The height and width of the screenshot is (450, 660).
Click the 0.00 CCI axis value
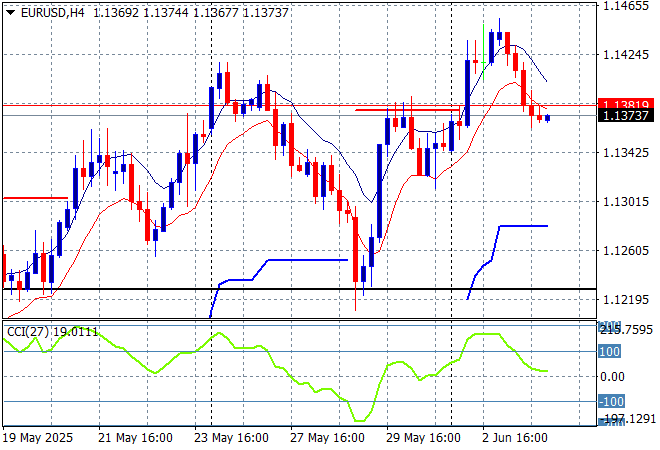[612, 377]
